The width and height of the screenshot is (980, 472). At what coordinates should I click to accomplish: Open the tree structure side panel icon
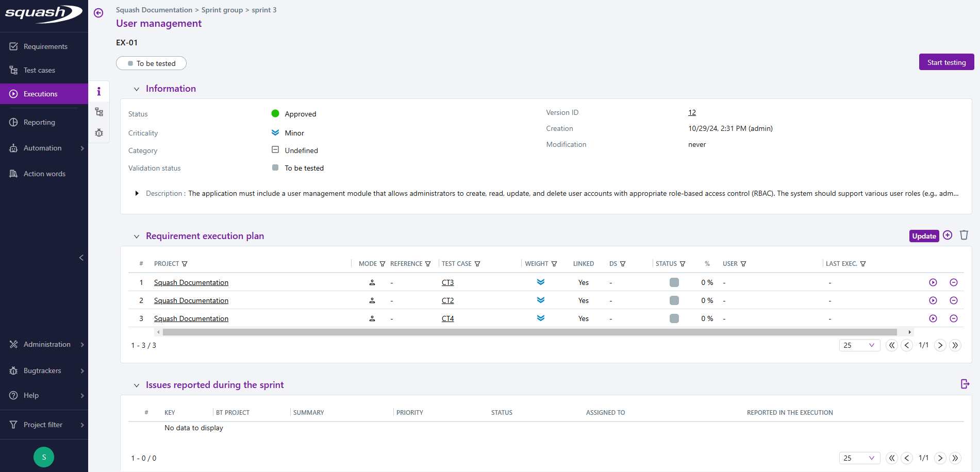[x=99, y=112]
